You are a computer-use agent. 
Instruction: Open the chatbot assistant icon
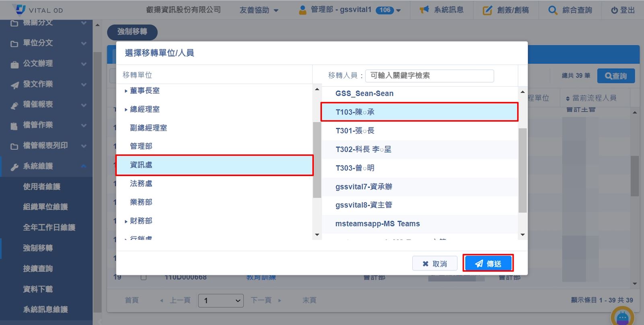tap(622, 317)
